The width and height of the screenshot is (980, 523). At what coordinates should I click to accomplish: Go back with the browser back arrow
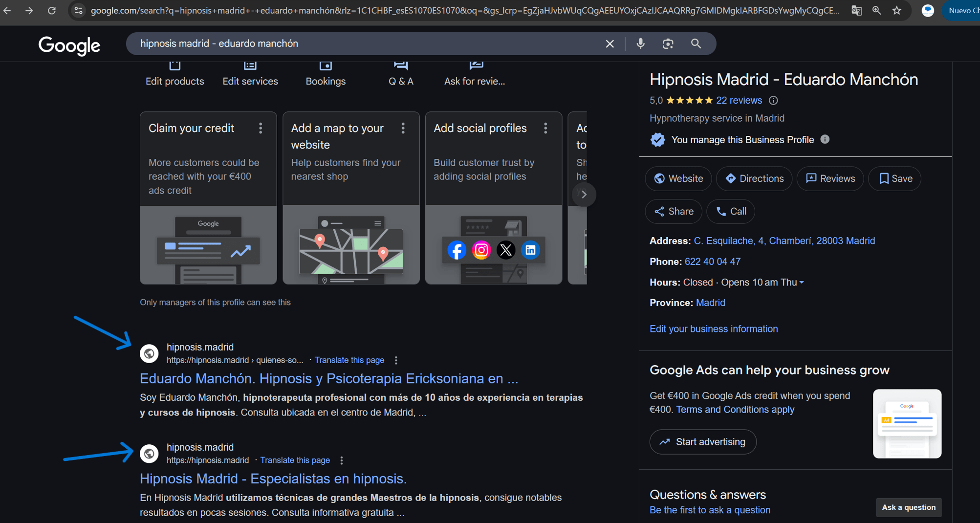tap(7, 10)
